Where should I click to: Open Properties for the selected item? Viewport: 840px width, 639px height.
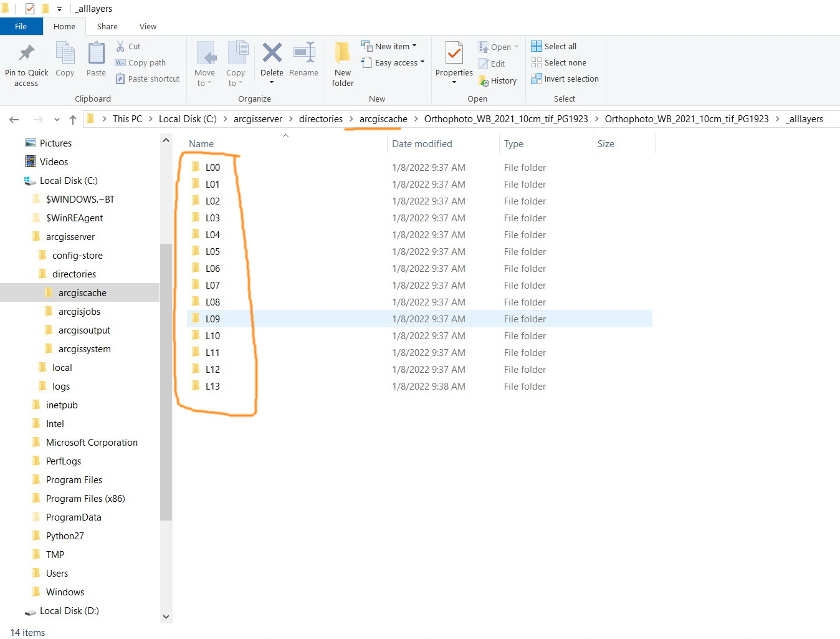click(x=453, y=60)
